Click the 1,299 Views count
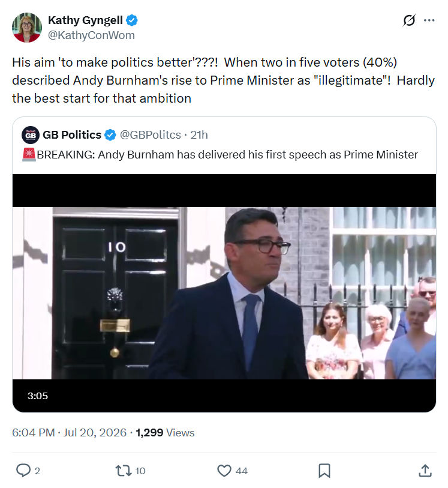The width and height of the screenshot is (448, 488). pyautogui.click(x=165, y=433)
